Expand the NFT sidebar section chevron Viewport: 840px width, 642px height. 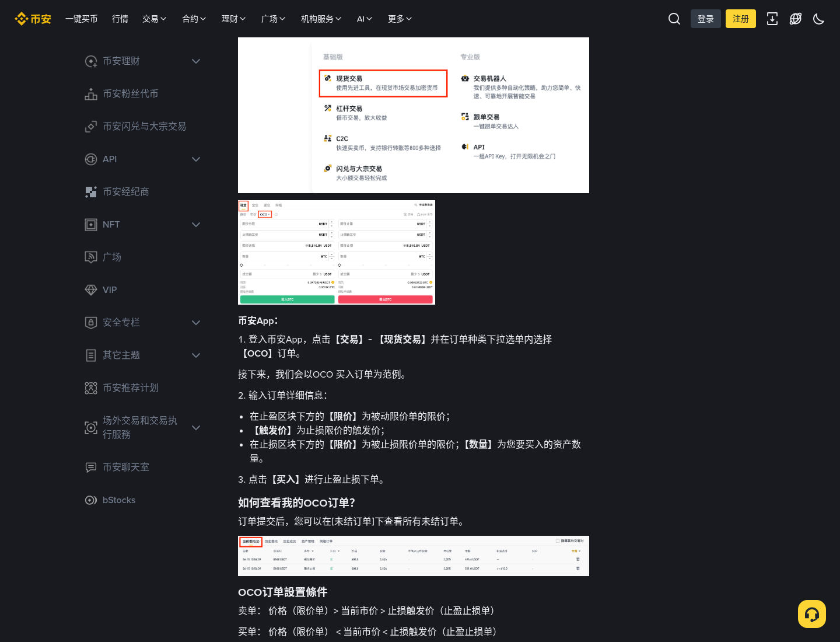coord(196,225)
